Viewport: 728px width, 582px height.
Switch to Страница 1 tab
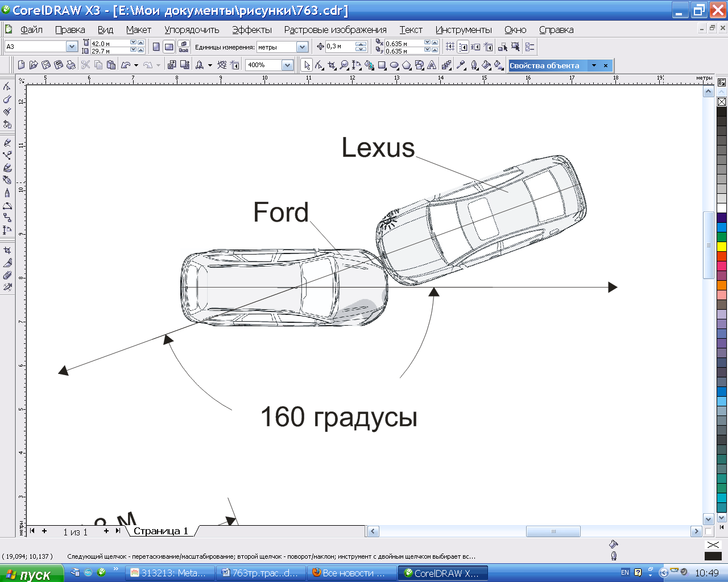161,531
